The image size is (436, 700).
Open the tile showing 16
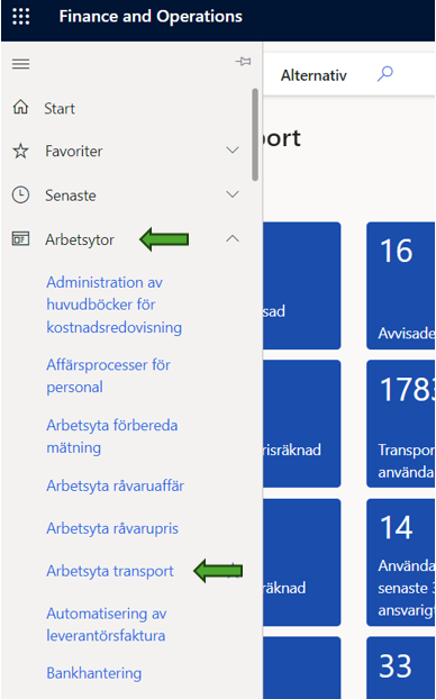[x=401, y=286]
